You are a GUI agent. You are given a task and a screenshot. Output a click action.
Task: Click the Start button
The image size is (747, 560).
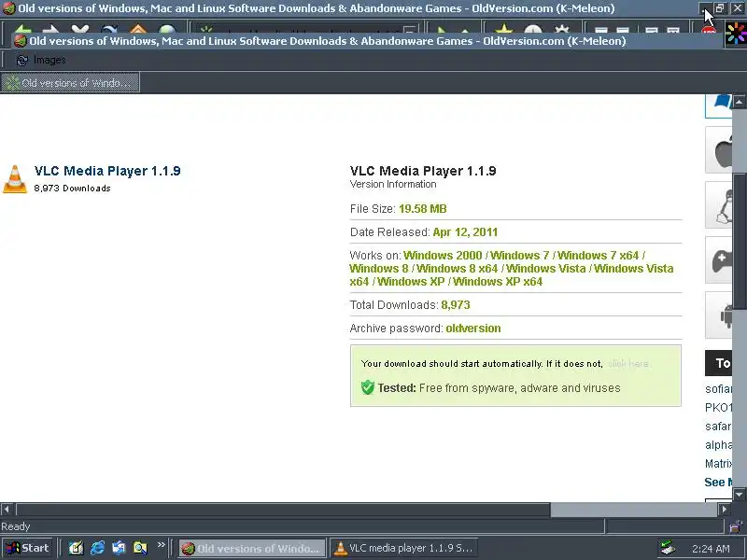28,548
